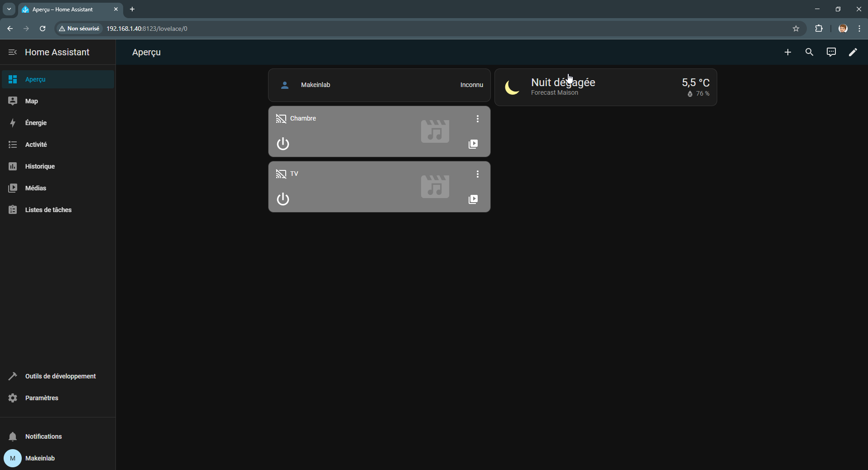Open Historique from the sidebar
Viewport: 868px width, 470px height.
40,166
